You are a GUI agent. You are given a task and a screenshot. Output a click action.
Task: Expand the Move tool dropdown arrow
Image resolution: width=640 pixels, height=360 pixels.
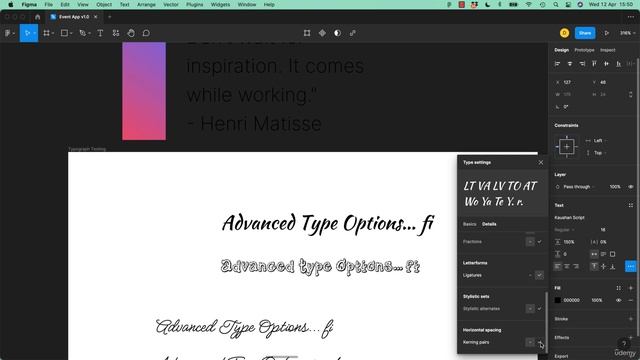tap(34, 33)
